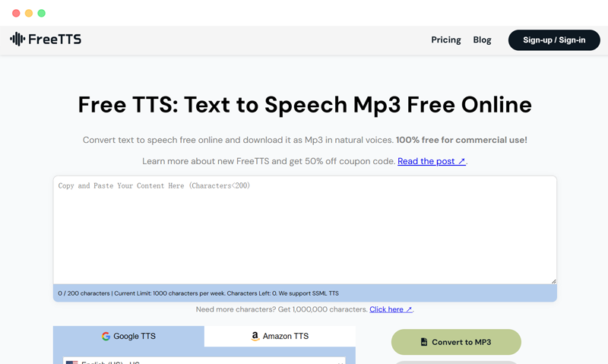608x364 pixels.
Task: Click the Google logo icon
Action: [x=106, y=336]
